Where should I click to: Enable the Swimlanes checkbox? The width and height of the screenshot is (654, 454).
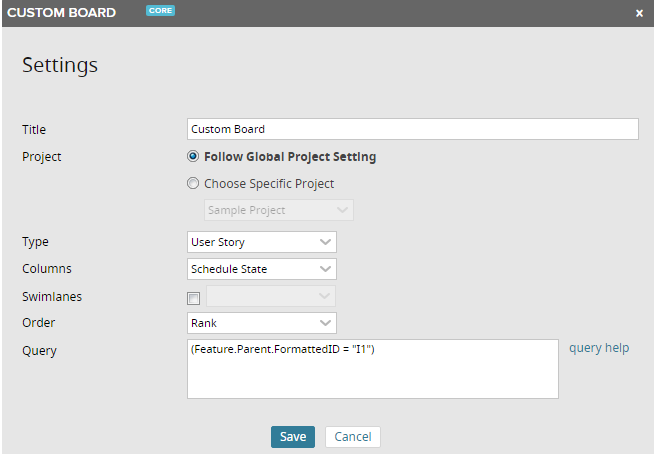[194, 298]
